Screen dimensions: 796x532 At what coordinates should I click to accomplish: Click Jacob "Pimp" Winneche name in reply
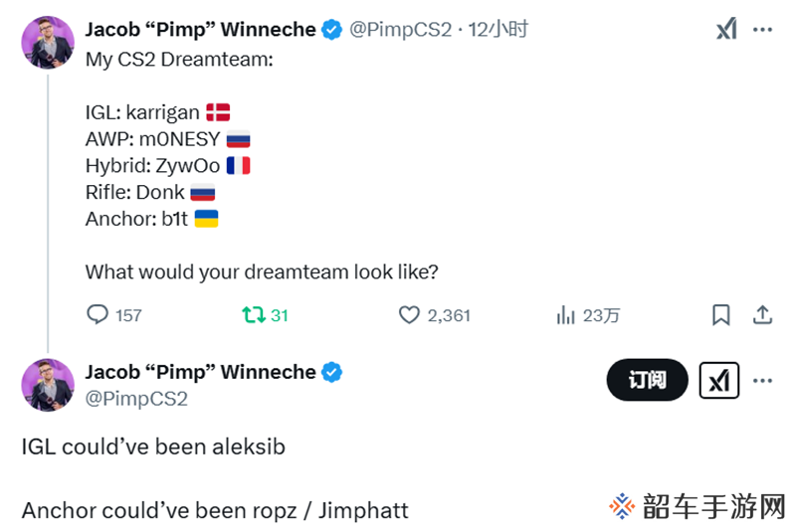click(200, 372)
